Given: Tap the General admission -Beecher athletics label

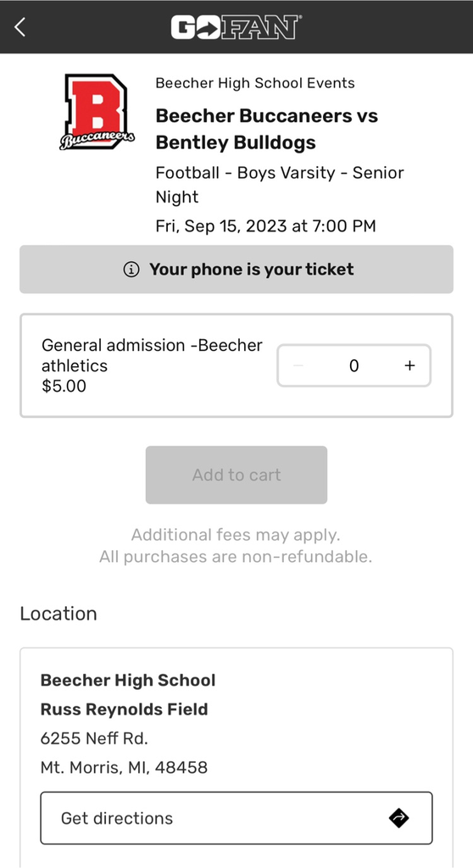Looking at the screenshot, I should (152, 355).
